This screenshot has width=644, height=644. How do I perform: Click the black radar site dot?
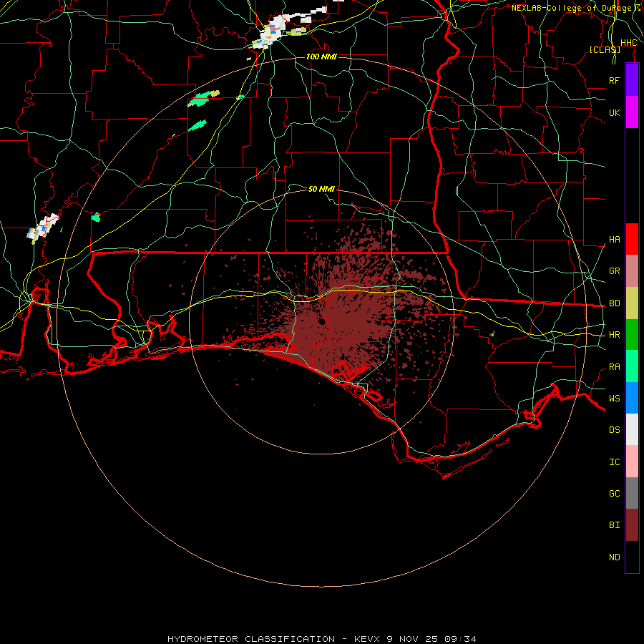322,321
